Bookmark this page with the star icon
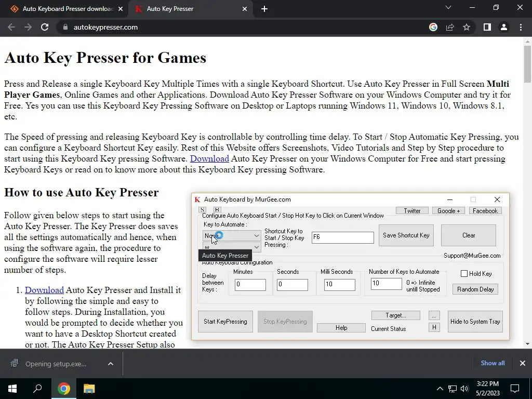Image resolution: width=532 pixels, height=399 pixels. (467, 27)
